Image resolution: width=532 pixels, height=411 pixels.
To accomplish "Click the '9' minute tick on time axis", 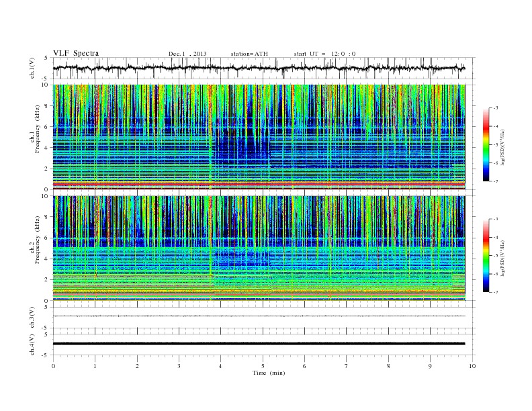I will click(x=430, y=366).
